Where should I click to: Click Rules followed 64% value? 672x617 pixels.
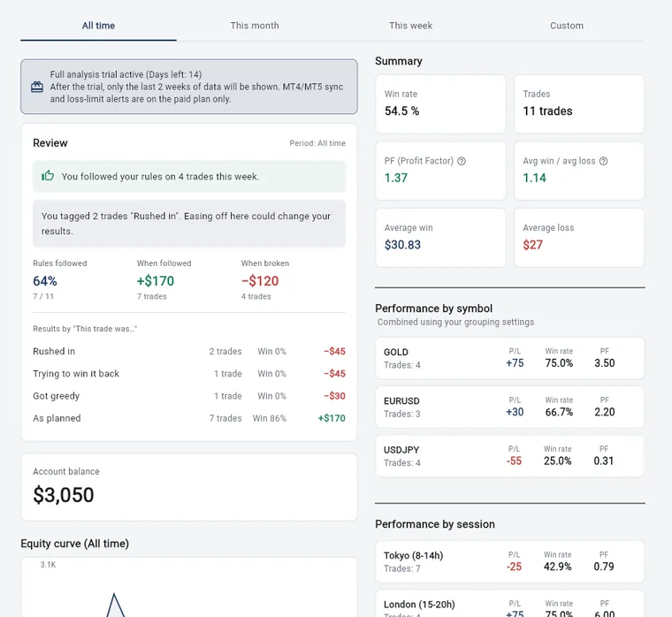45,281
